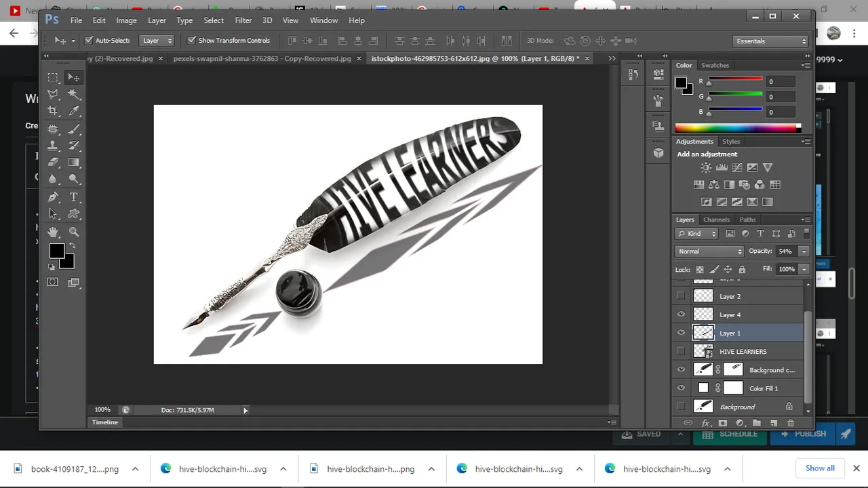Select the Eraser tool
Image resolution: width=868 pixels, height=488 pixels.
tap(53, 163)
